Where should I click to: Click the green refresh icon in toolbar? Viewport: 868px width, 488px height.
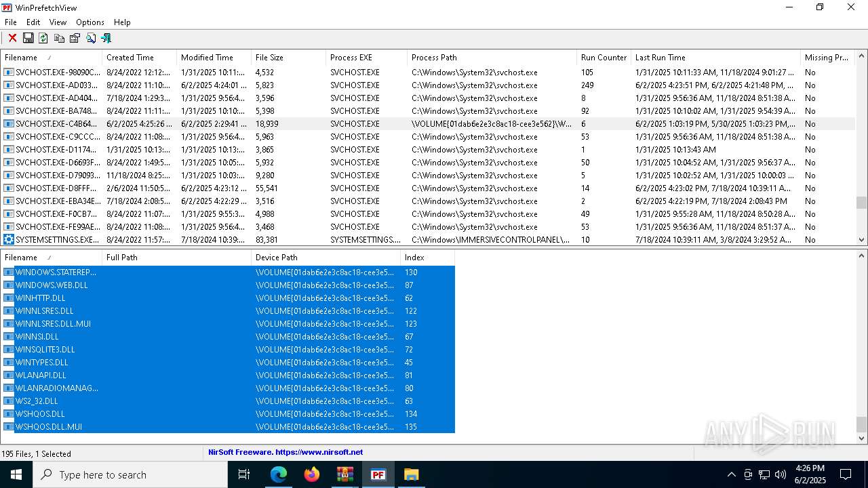point(43,39)
